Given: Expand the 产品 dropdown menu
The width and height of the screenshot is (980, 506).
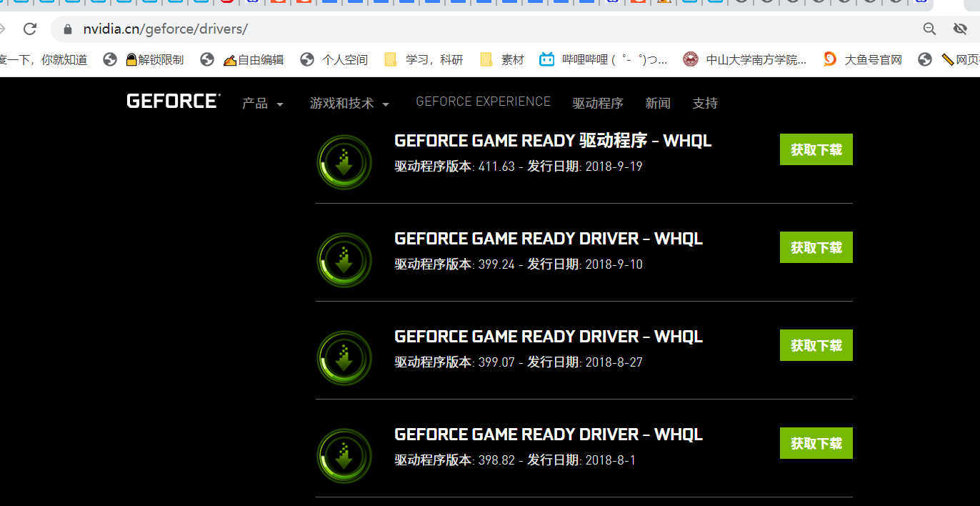Looking at the screenshot, I should [263, 104].
